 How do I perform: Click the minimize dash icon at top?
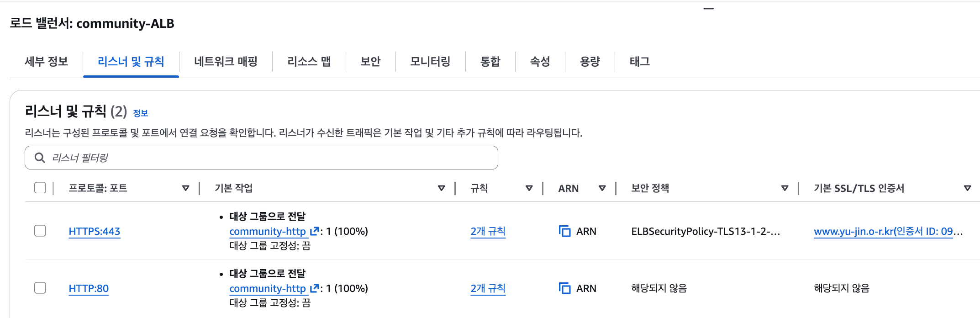(x=708, y=9)
